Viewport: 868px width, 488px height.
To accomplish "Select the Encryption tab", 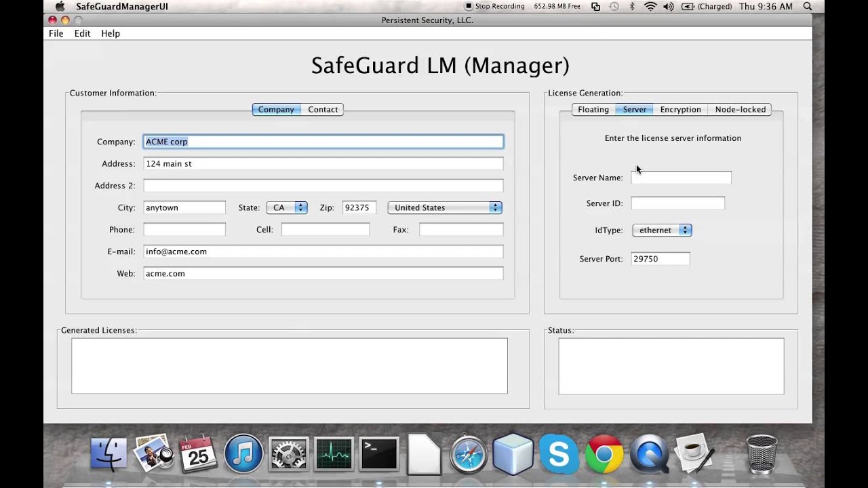I will tap(681, 109).
